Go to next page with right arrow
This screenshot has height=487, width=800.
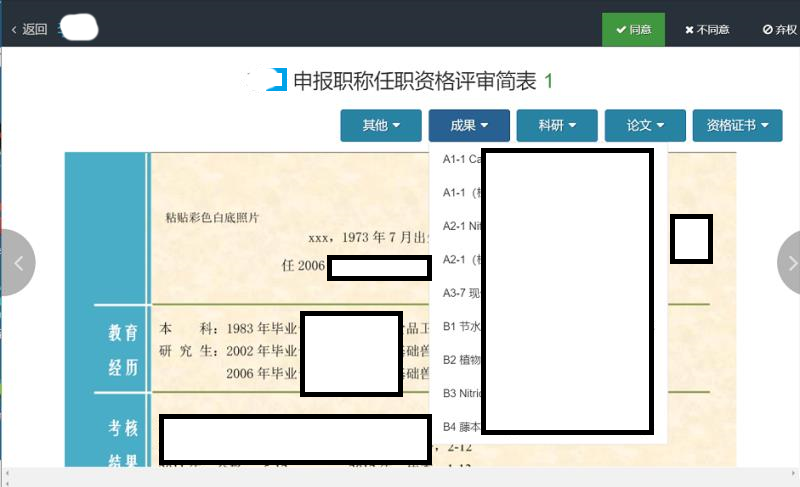coord(790,263)
